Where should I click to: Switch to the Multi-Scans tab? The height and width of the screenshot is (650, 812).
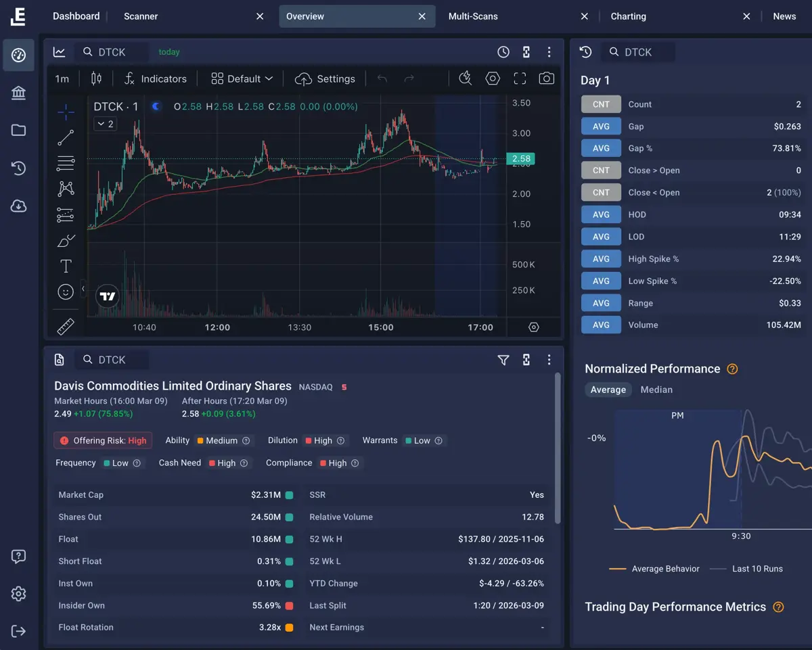(473, 16)
